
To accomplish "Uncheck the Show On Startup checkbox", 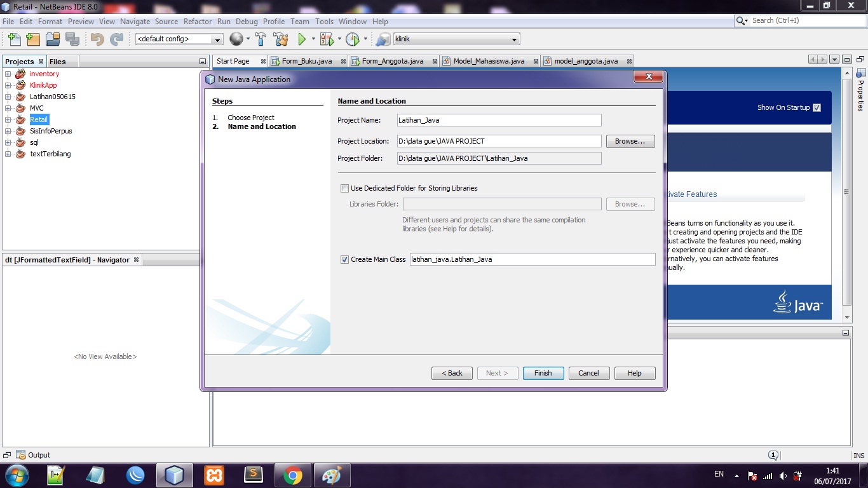I will [817, 107].
